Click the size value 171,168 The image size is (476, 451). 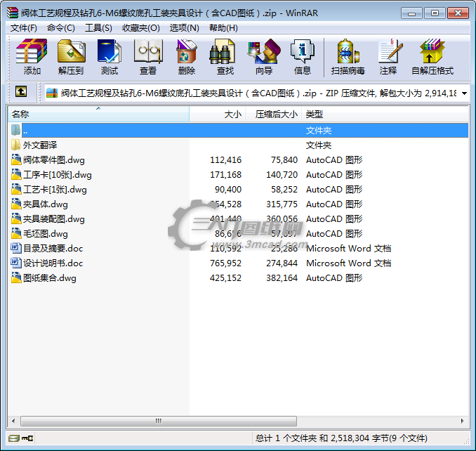[x=225, y=175]
